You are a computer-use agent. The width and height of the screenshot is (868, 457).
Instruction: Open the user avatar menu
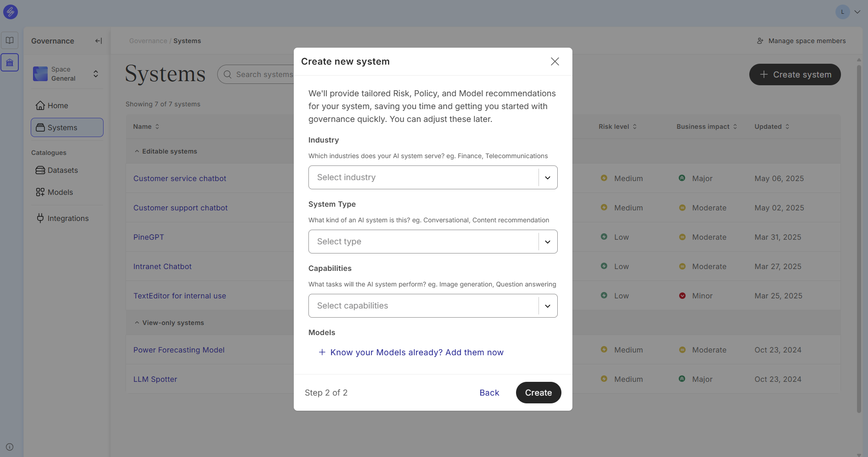pos(847,12)
